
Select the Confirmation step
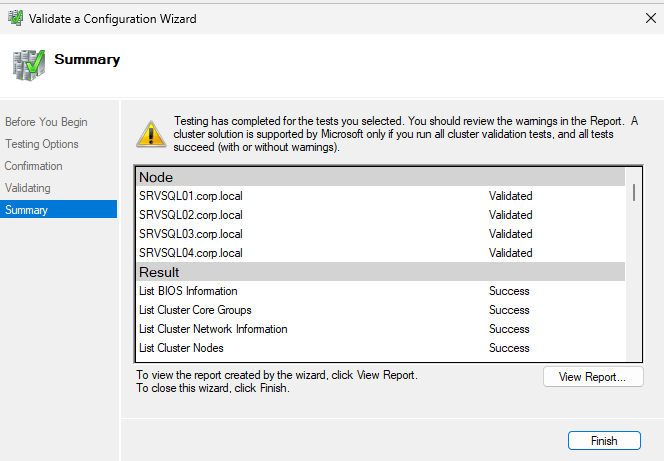33,166
